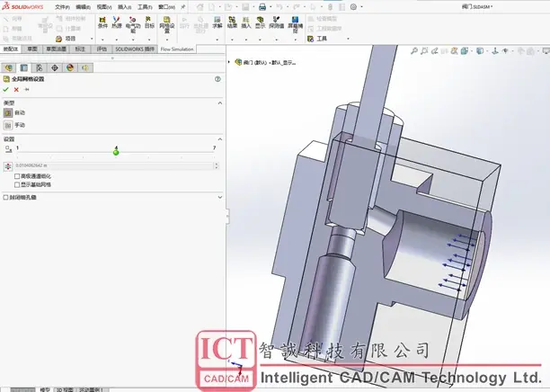
Task: Click the 项目 (Project) icon
Action: (x=59, y=39)
